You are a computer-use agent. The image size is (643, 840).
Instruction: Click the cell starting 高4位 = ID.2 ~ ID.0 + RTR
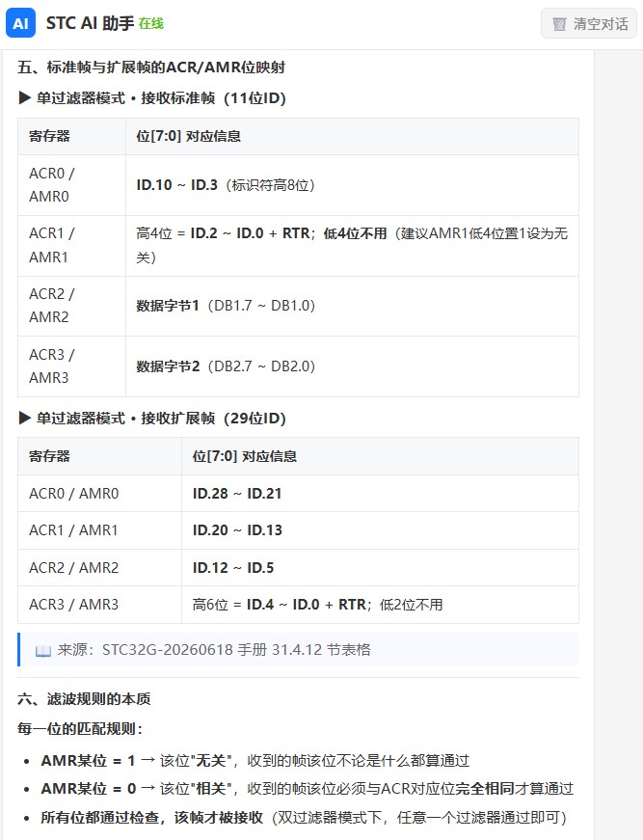point(352,246)
